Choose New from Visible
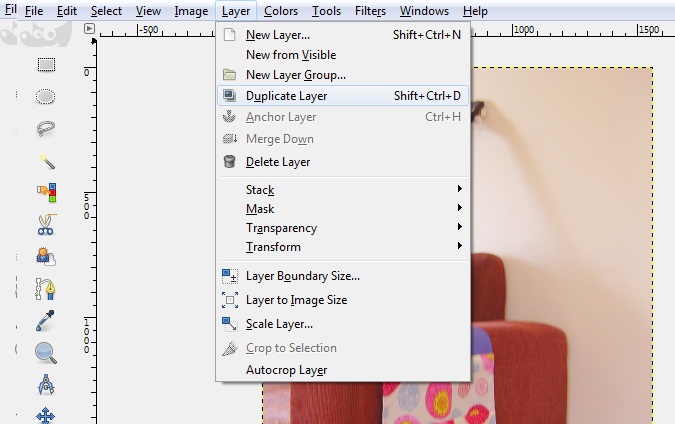 (343, 55)
